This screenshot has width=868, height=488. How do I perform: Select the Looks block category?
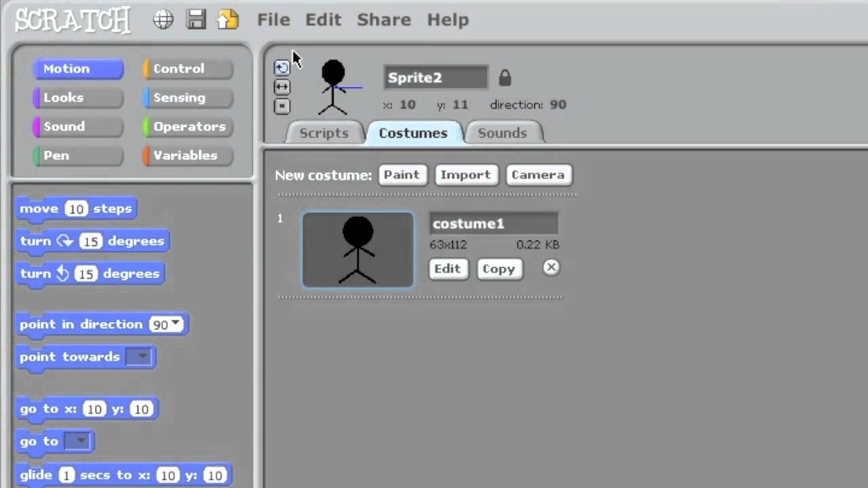(78, 98)
